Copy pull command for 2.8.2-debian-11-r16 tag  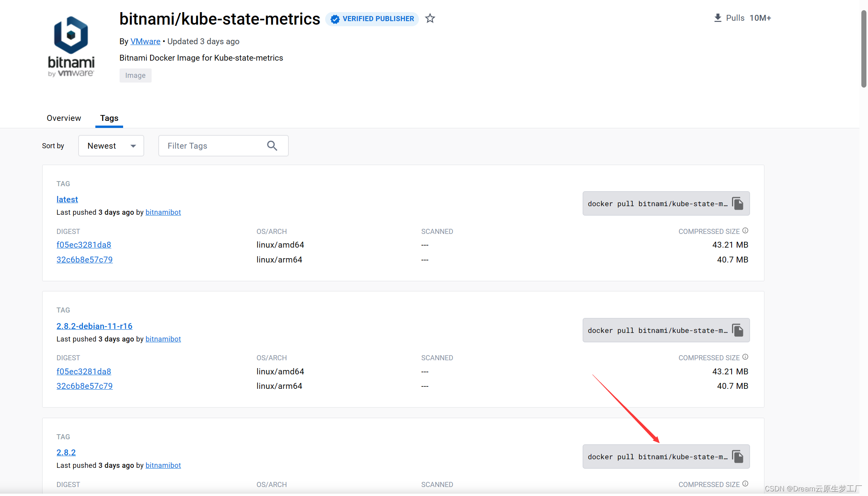[737, 330]
